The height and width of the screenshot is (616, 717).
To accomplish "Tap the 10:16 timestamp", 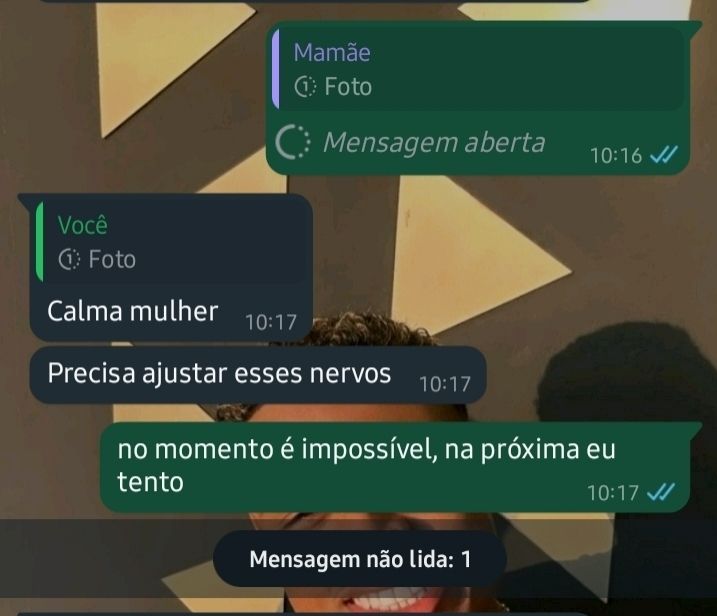I will pos(616,155).
